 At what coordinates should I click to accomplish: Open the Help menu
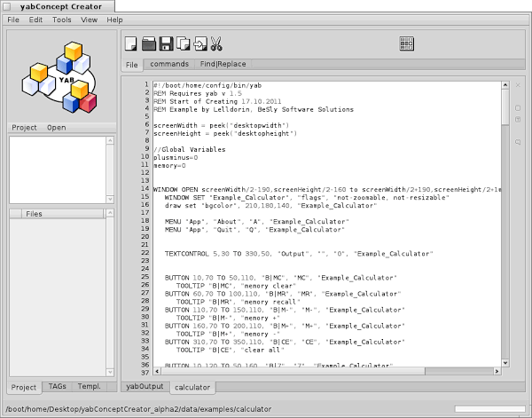115,19
